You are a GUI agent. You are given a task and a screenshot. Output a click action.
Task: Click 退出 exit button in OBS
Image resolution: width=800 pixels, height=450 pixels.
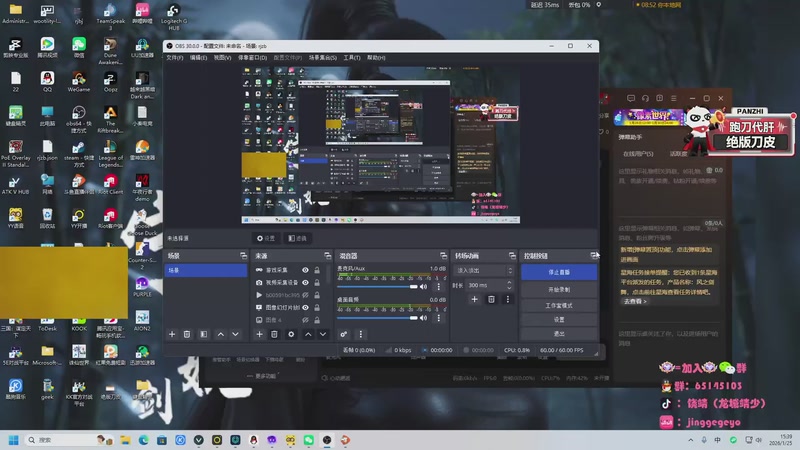(559, 334)
